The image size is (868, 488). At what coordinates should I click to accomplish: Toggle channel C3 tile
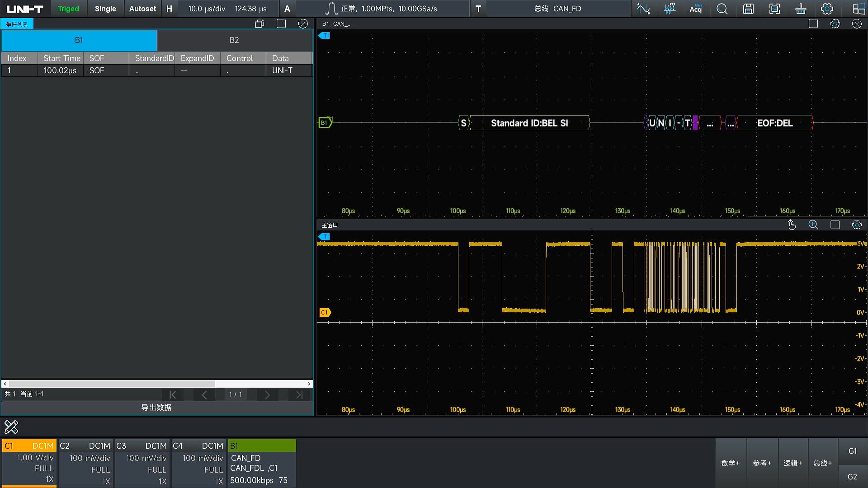pos(142,463)
